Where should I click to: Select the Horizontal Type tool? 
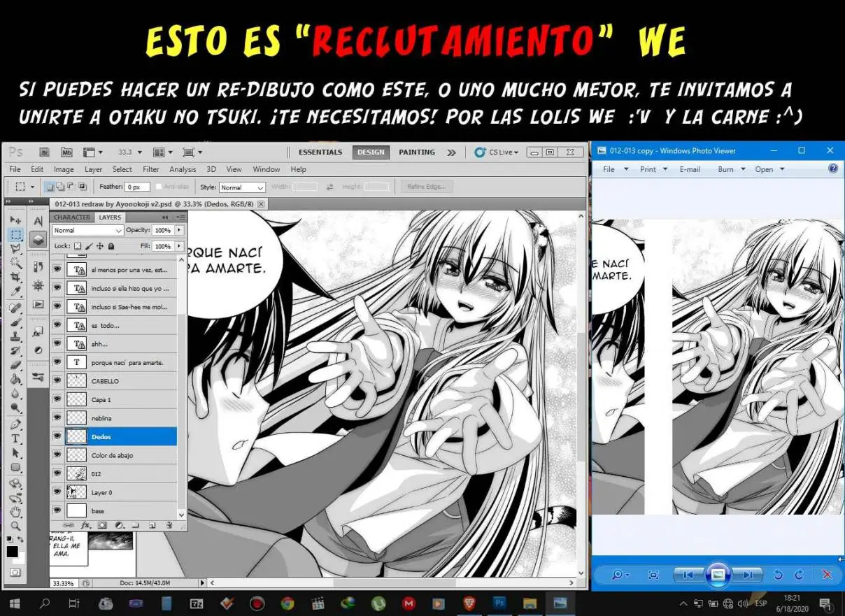pyautogui.click(x=15, y=438)
